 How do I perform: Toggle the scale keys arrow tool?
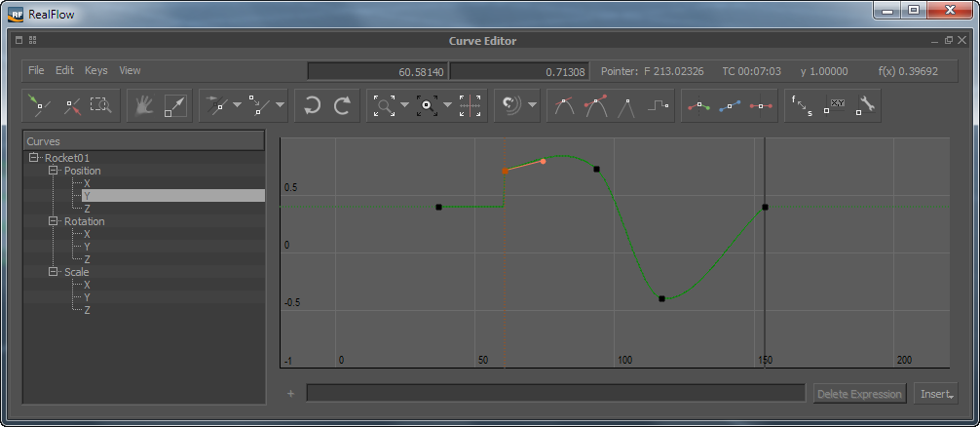[x=175, y=105]
